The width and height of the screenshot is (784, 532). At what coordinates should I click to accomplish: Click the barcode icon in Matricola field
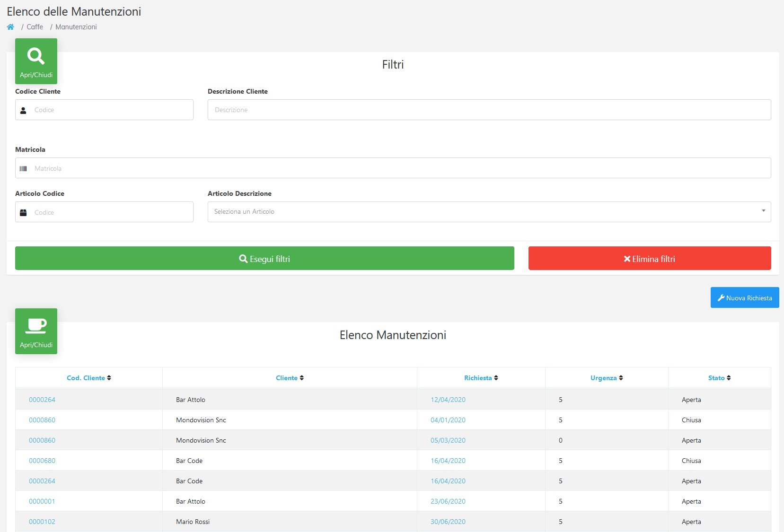pyautogui.click(x=23, y=168)
